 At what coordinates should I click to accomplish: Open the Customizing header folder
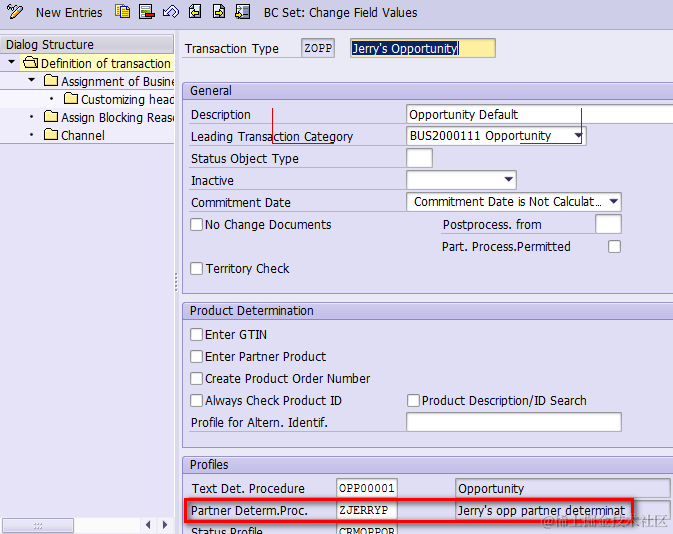127,100
